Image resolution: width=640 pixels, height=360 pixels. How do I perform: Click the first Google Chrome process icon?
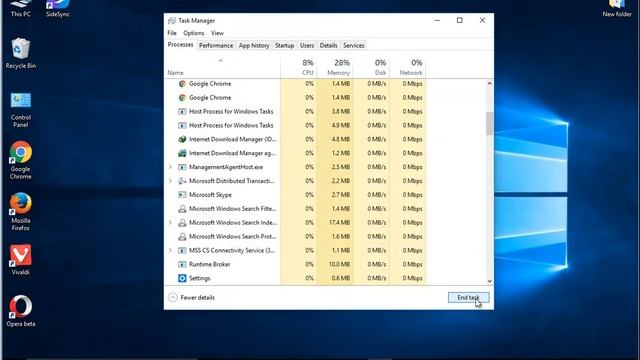182,84
